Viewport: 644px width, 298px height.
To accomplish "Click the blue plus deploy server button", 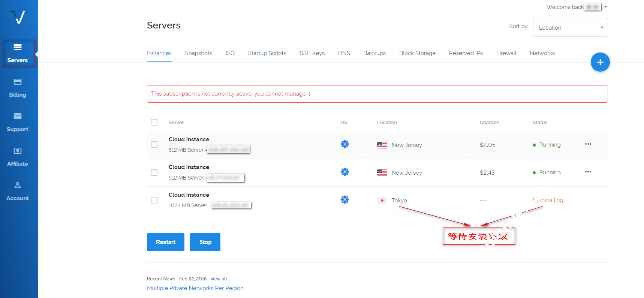I will click(600, 62).
